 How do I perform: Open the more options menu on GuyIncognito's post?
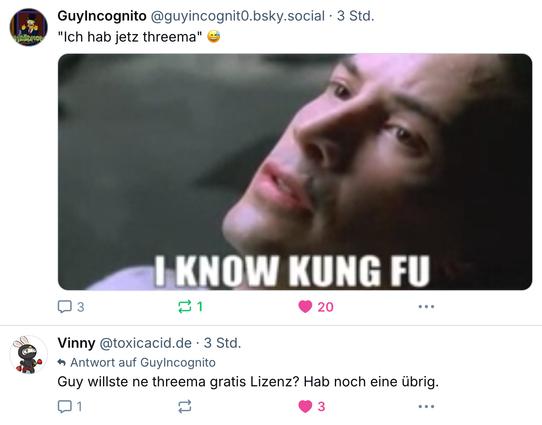(x=426, y=306)
